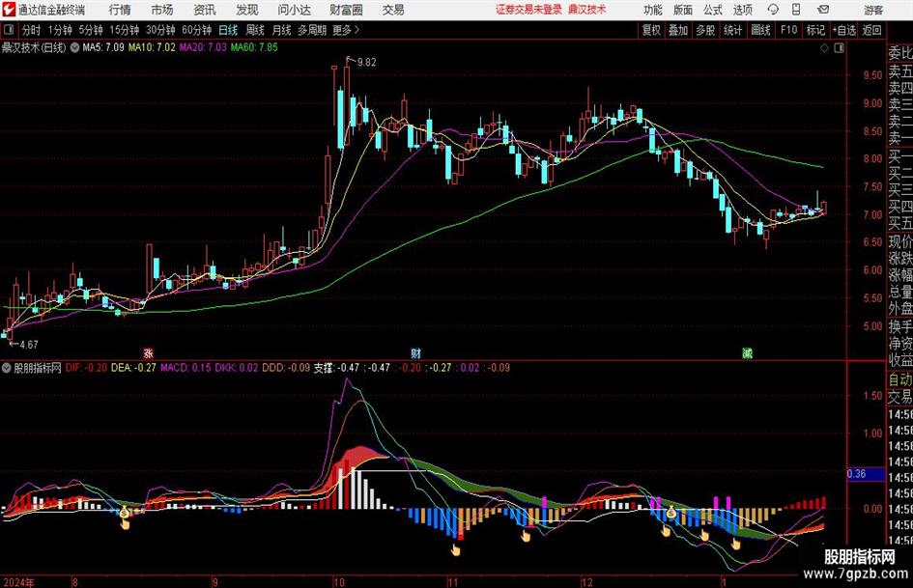Switch to 30分钟 period
Image resolution: width=913 pixels, height=588 pixels.
pyautogui.click(x=160, y=30)
